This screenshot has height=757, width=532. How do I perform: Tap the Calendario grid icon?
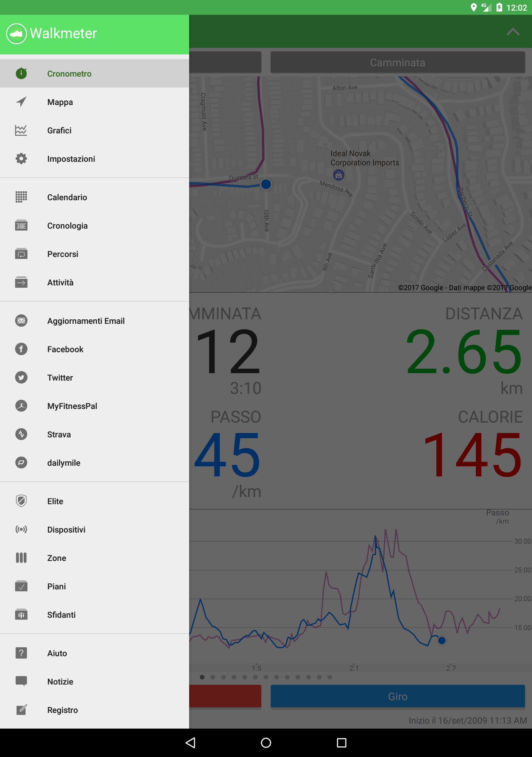[21, 197]
